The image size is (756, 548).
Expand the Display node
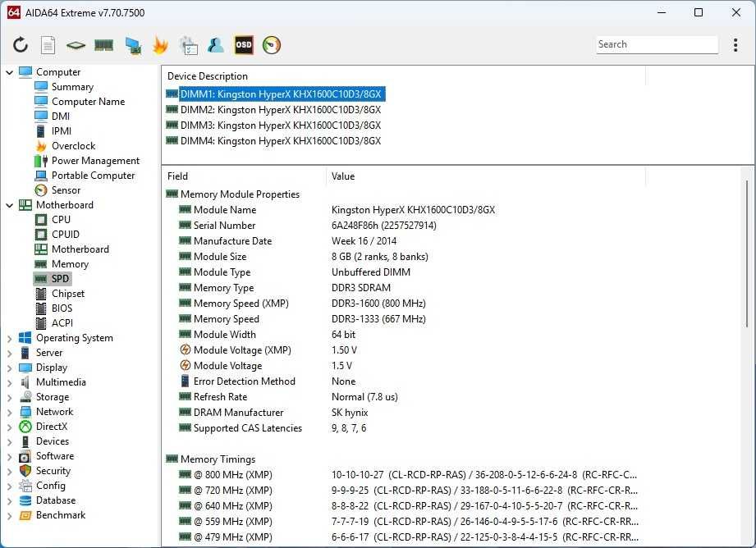pos(9,368)
